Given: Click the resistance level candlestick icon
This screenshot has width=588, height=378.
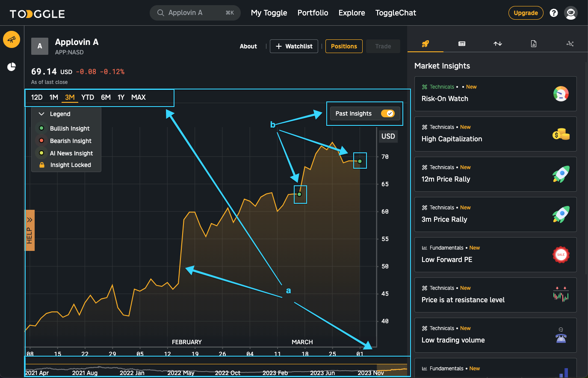Looking at the screenshot, I should tap(561, 295).
